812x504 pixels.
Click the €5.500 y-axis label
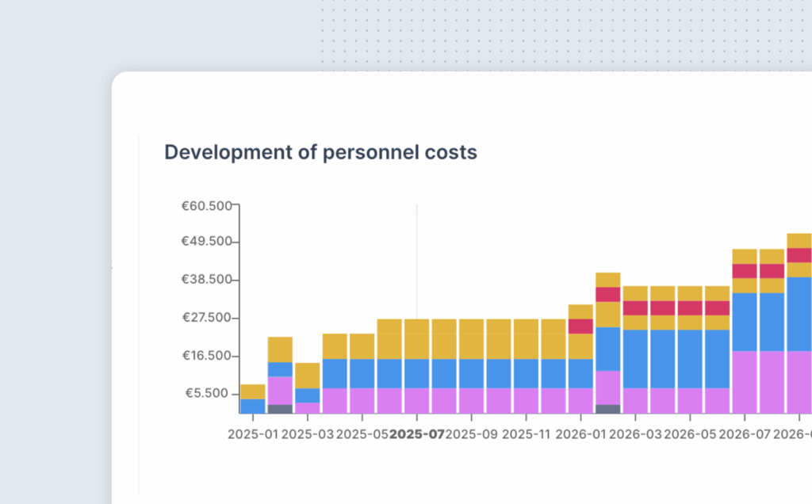click(209, 394)
